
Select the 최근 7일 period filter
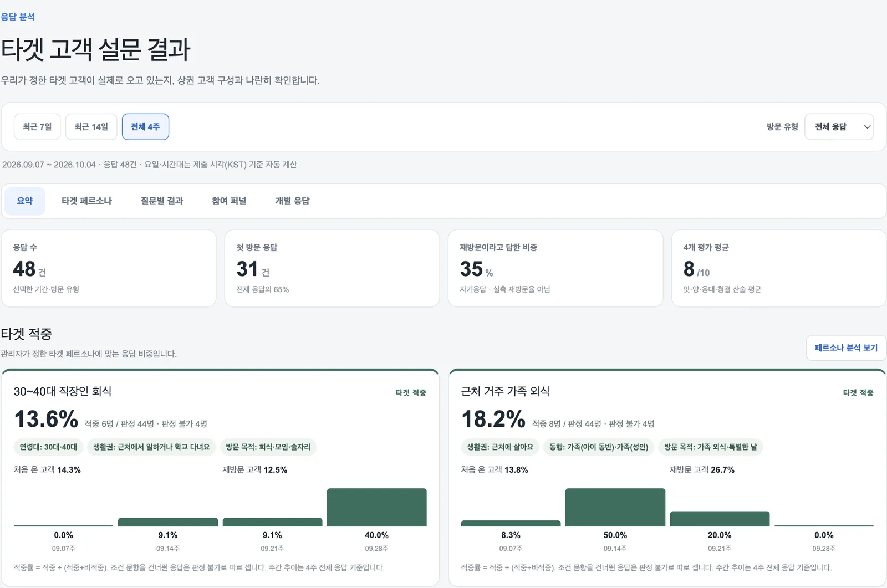(x=37, y=127)
